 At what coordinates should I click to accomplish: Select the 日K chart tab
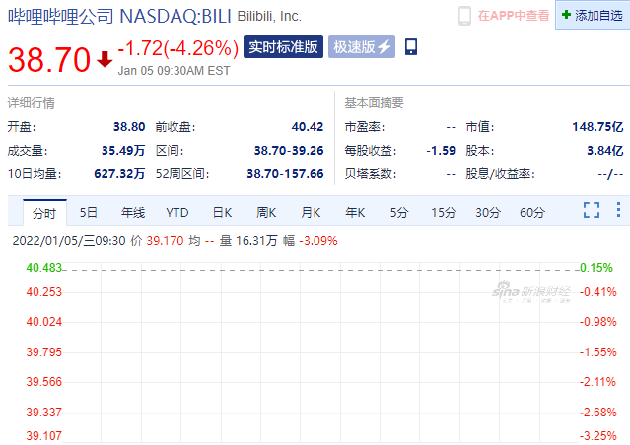(222, 212)
